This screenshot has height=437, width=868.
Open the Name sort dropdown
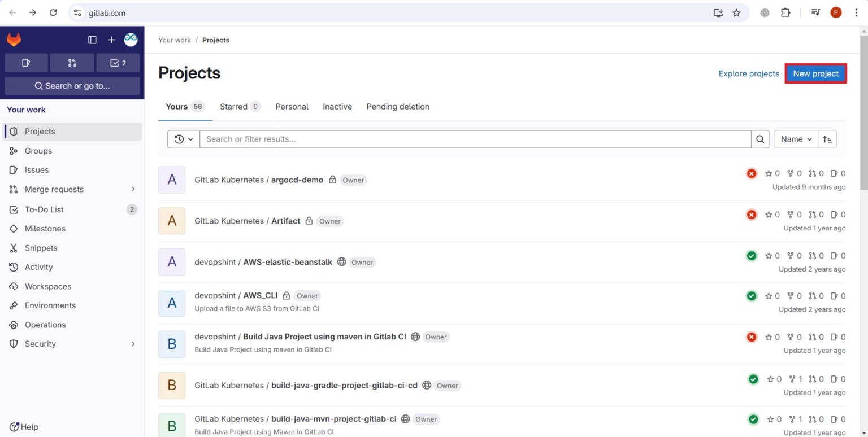(795, 139)
